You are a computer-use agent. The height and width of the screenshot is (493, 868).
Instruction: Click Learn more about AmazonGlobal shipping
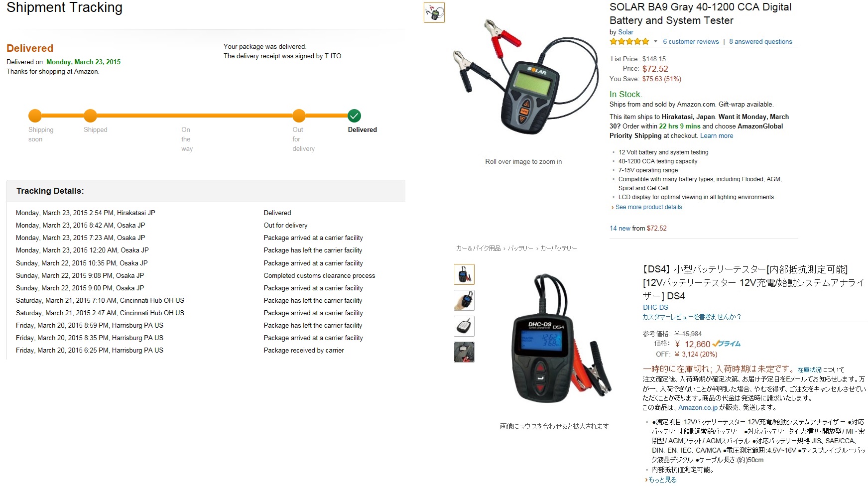[717, 136]
